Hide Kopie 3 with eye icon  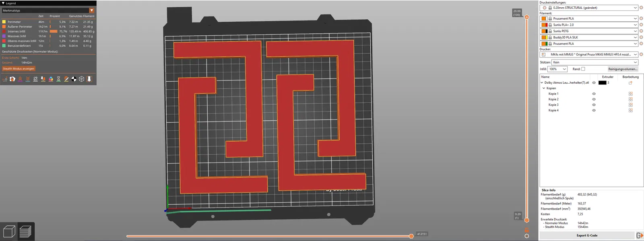pos(594,105)
